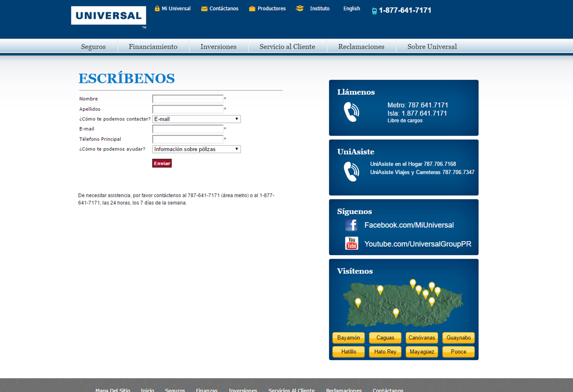The image size is (573, 392).
Task: Open the Financiamiento menu
Action: pos(153,46)
